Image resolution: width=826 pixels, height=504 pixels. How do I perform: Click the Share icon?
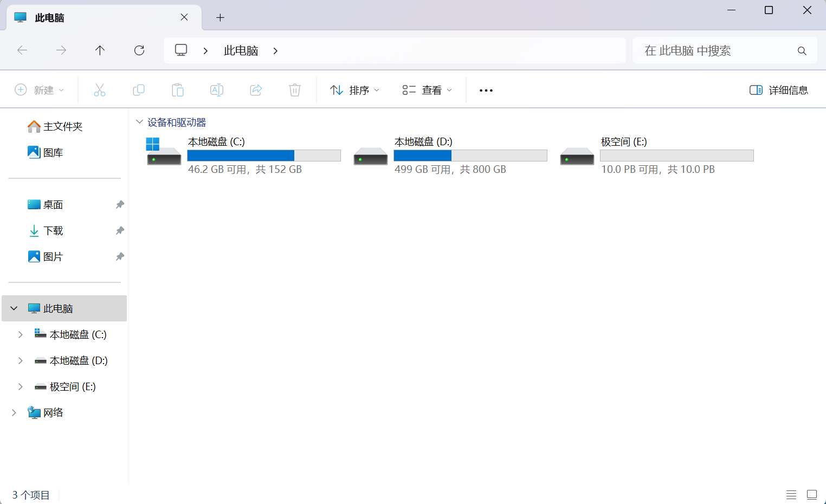255,90
